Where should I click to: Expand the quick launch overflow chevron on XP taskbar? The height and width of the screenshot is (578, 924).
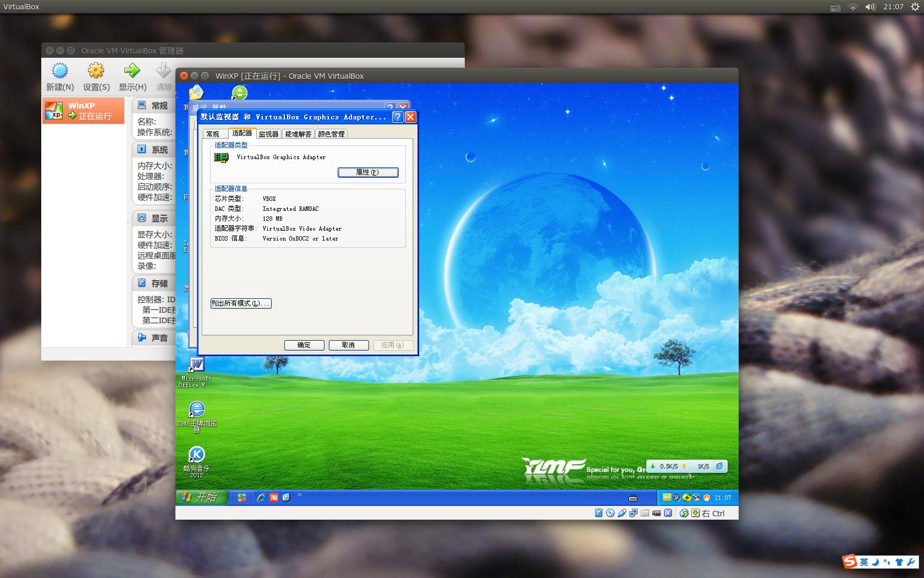tap(299, 497)
